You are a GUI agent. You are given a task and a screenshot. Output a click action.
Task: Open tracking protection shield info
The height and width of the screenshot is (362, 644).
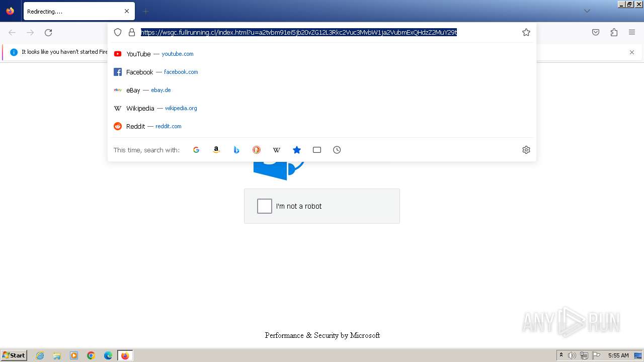click(x=118, y=32)
